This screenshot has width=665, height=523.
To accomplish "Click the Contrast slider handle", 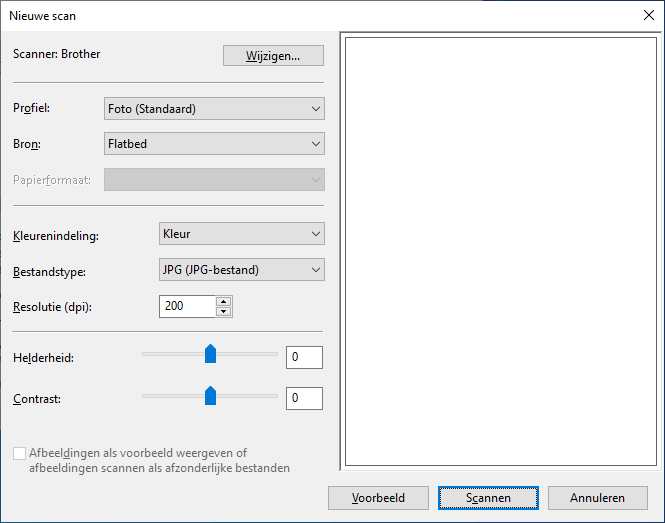I will 210,395.
